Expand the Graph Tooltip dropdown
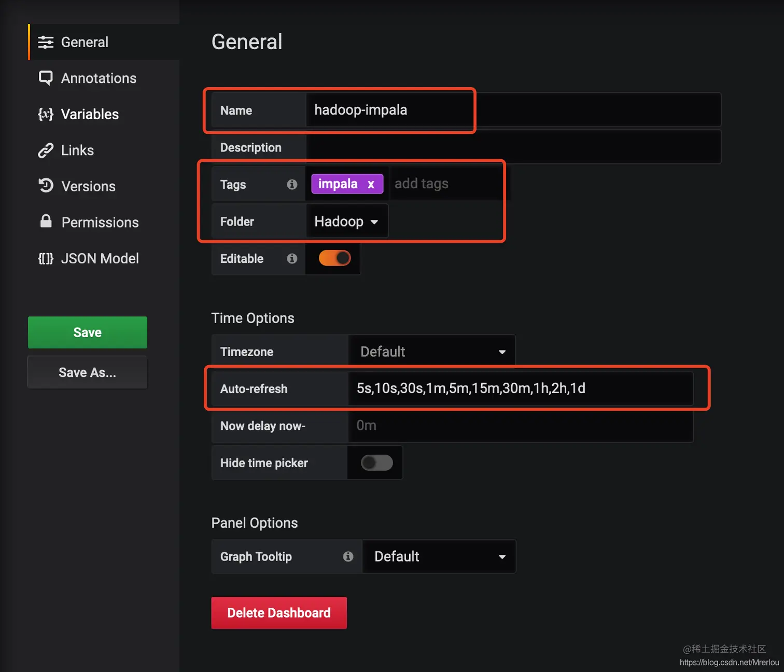 click(x=439, y=556)
